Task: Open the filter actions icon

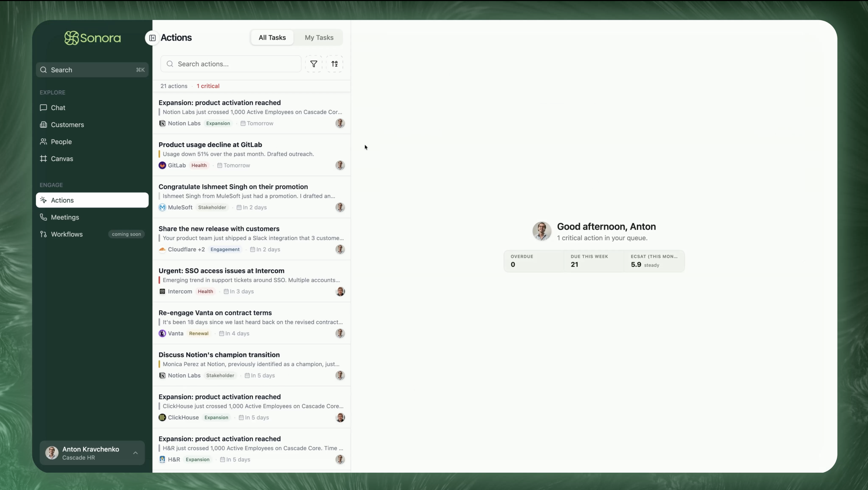Action: [314, 64]
